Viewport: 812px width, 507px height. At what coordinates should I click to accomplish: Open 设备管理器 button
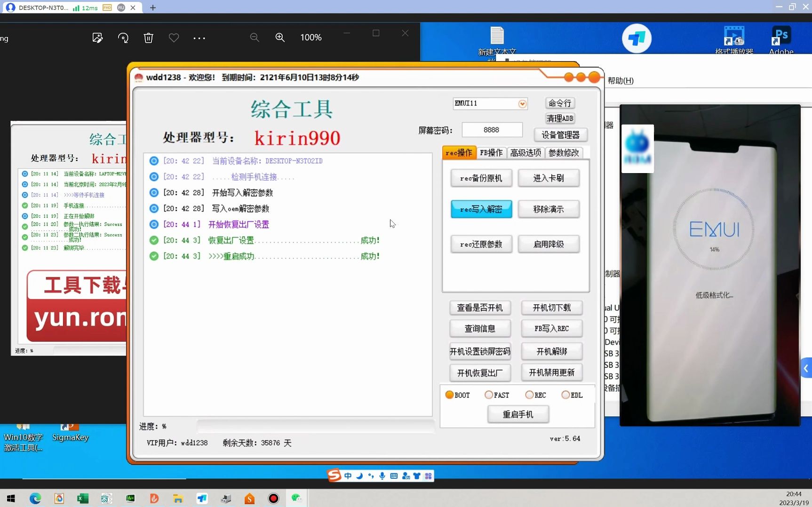click(560, 135)
